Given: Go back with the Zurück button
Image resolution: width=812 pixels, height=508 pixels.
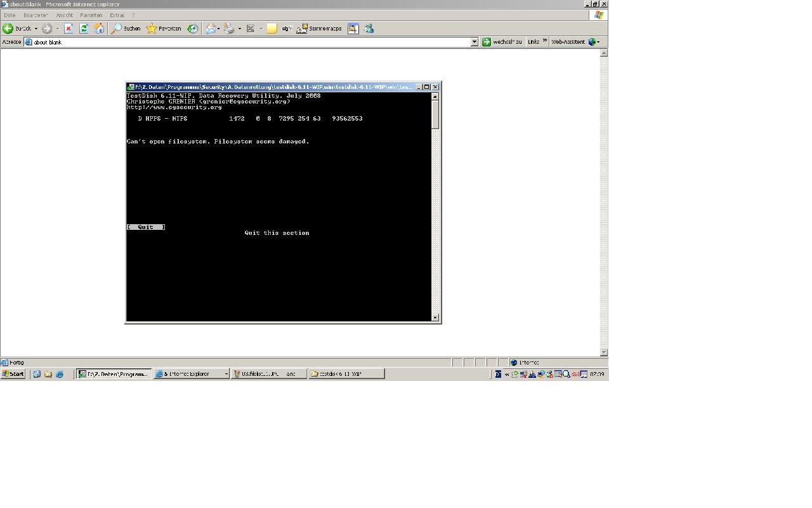Looking at the screenshot, I should click(17, 29).
